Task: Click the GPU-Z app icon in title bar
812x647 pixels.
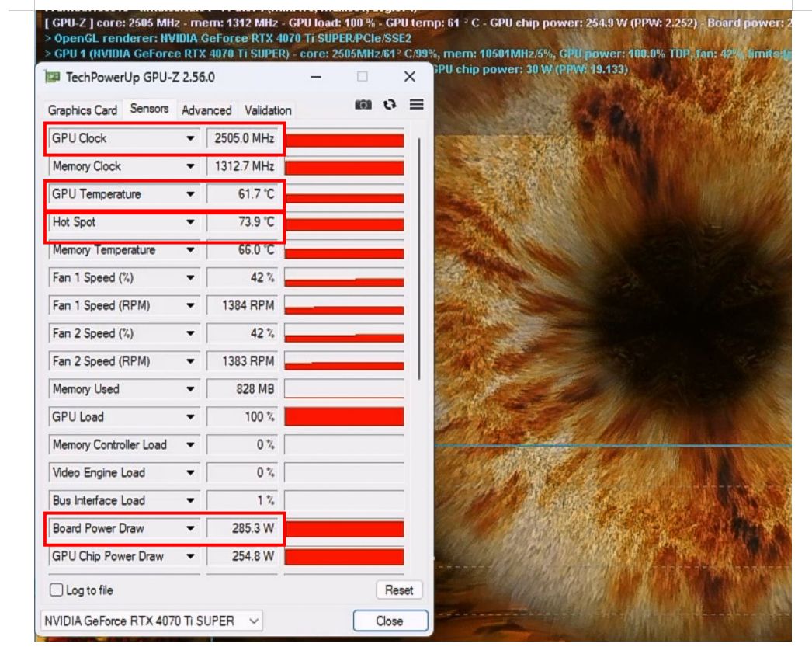Action: coord(52,77)
